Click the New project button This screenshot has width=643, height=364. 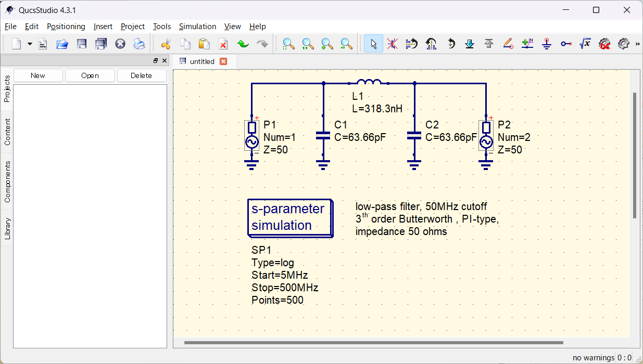tap(37, 75)
